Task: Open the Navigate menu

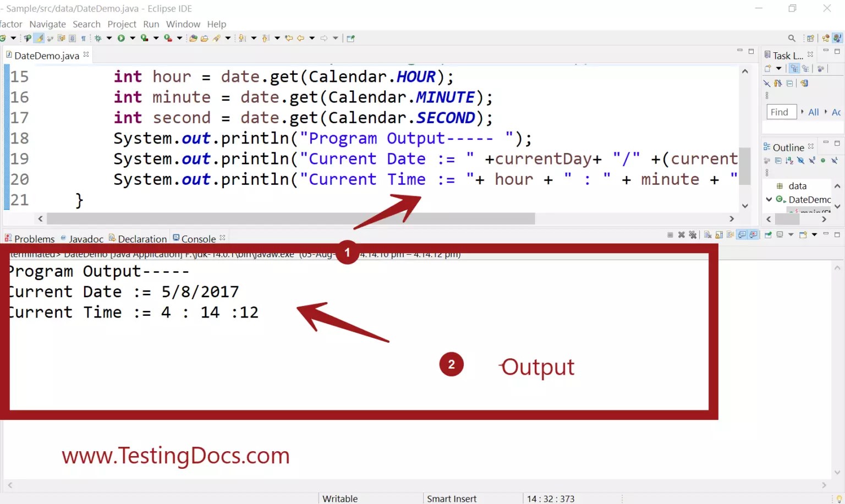Action: pyautogui.click(x=47, y=24)
